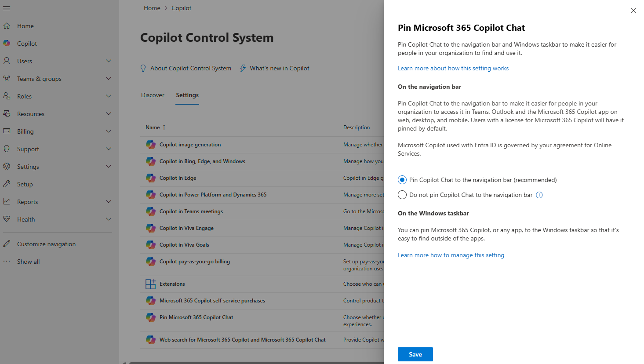644x364 pixels.
Task: Switch to the Discover tab
Action: pos(153,95)
